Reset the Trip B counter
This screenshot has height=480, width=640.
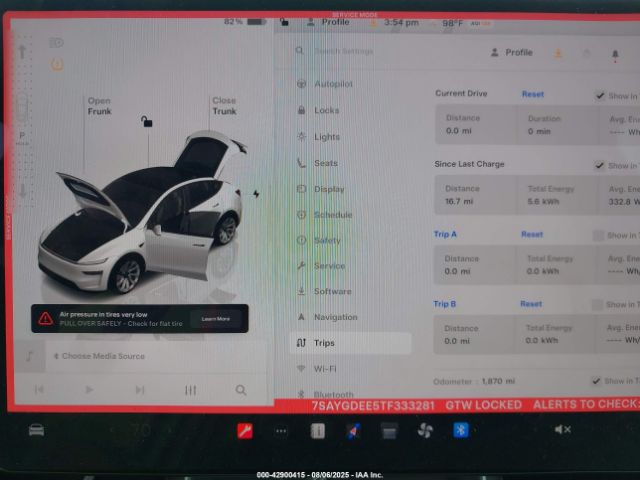point(531,304)
